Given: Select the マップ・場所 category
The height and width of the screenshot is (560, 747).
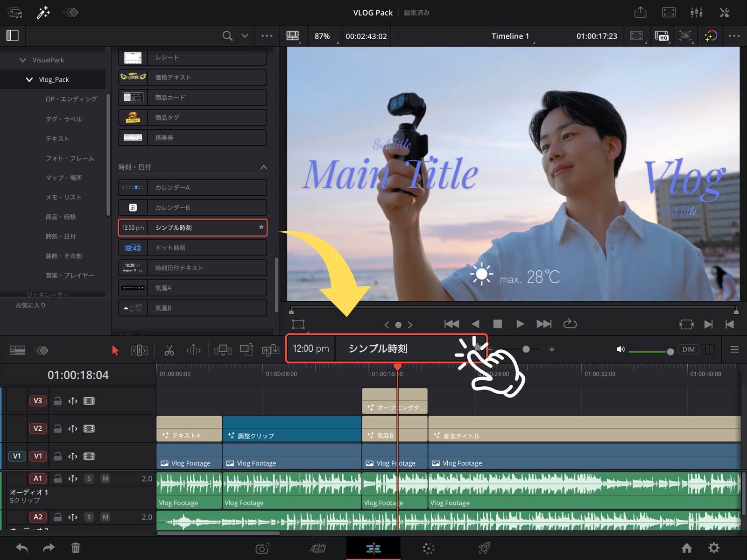Looking at the screenshot, I should pos(64,178).
